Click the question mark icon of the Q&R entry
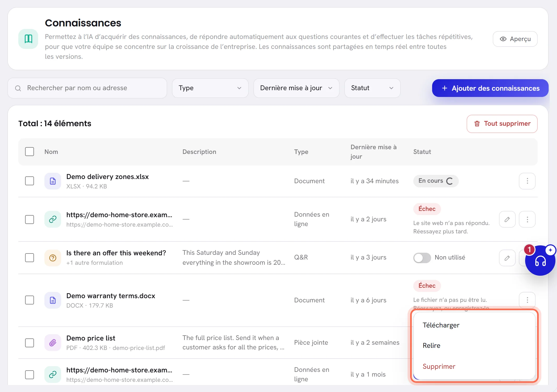The width and height of the screenshot is (557, 392). [53, 258]
